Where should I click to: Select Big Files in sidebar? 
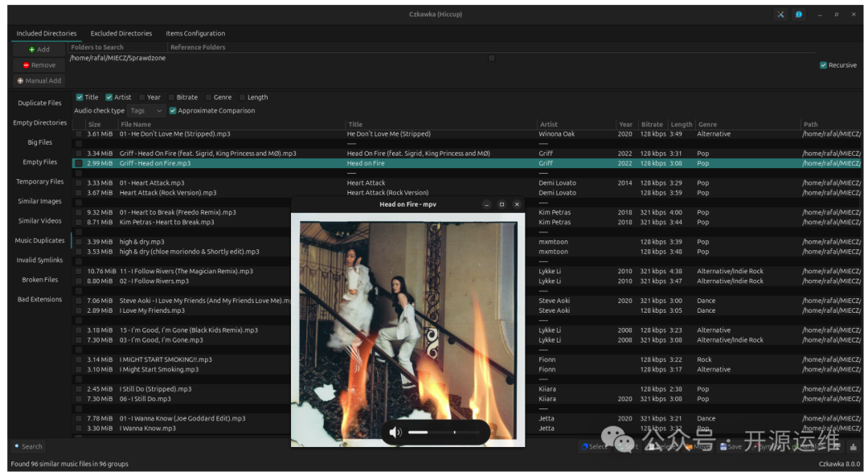[40, 142]
